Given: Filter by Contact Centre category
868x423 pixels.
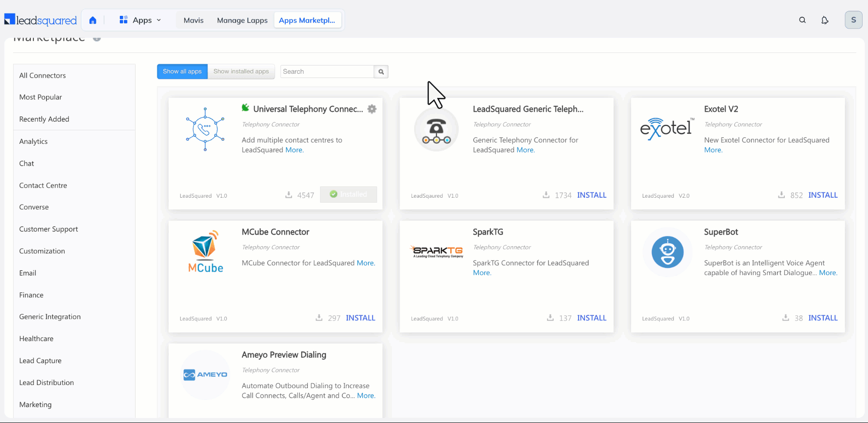Looking at the screenshot, I should coord(43,185).
